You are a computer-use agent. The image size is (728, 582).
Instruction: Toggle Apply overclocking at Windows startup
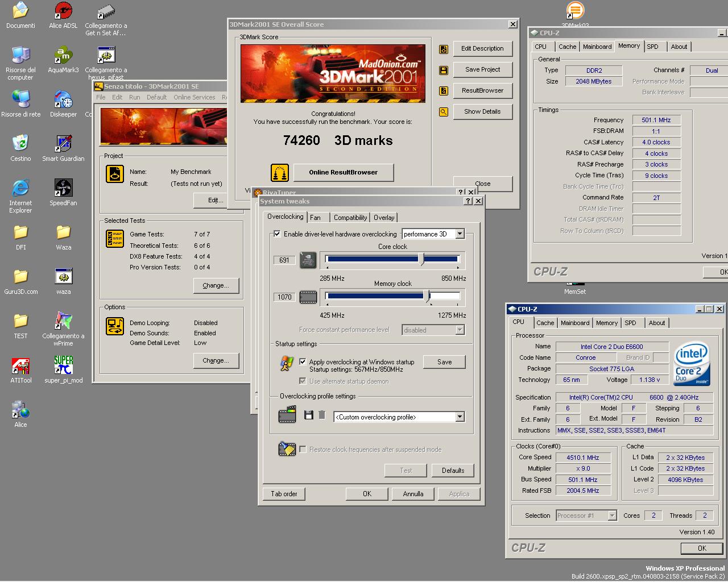303,361
